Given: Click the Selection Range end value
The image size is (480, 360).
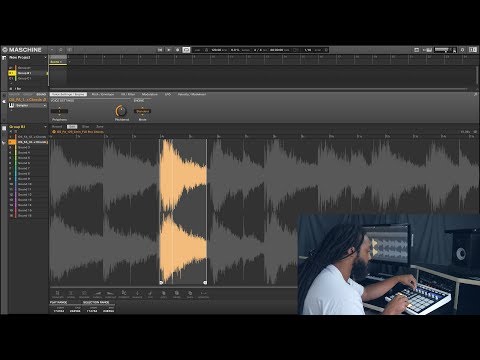Looking at the screenshot, I should click(x=109, y=311).
